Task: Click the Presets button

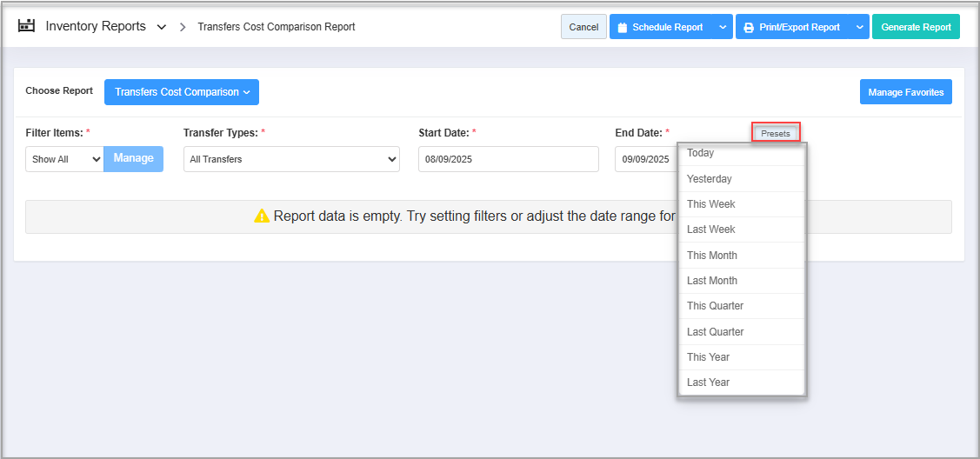Action: click(x=776, y=133)
